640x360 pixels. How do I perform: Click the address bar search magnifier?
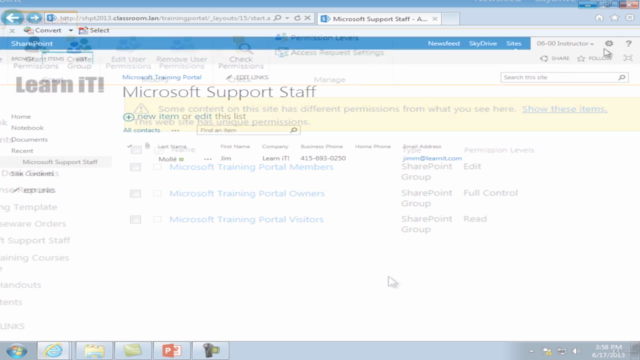tap(278, 18)
